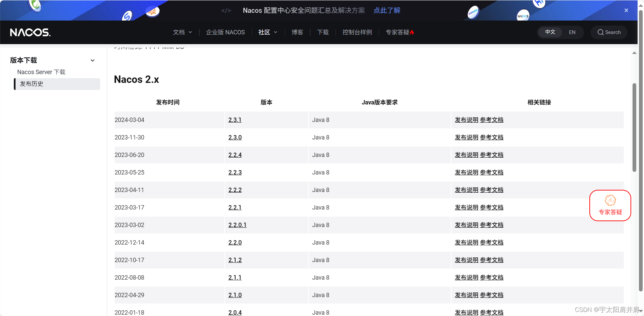
Task: Open 发布说明 for version 2.2.0.1
Action: pos(467,225)
